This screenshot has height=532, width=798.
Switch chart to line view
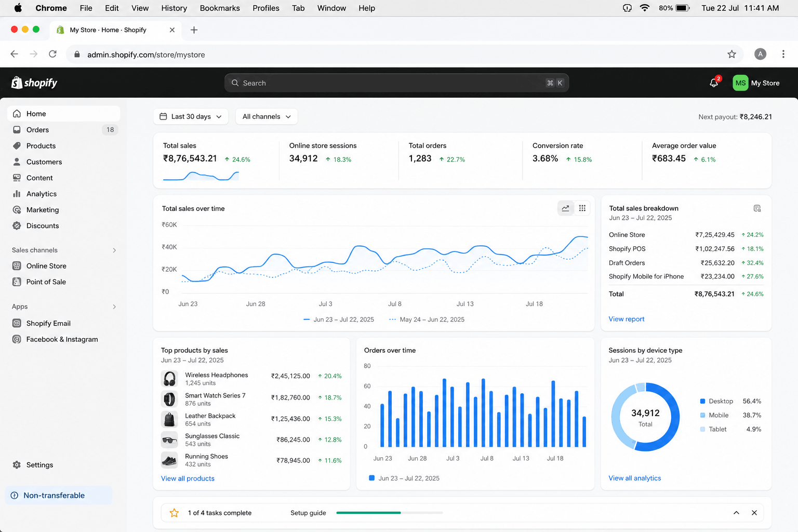pos(565,208)
